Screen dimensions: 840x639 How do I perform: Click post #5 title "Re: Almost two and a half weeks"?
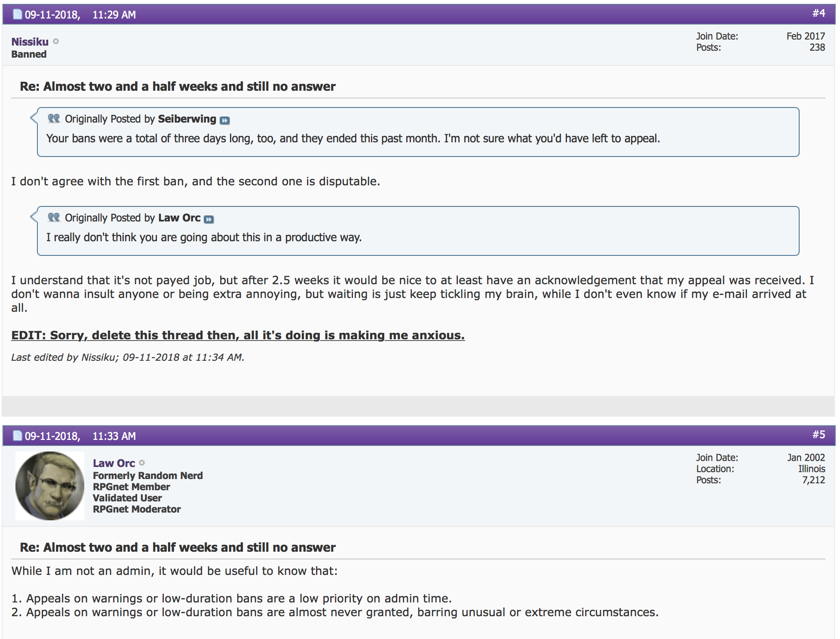tap(178, 547)
